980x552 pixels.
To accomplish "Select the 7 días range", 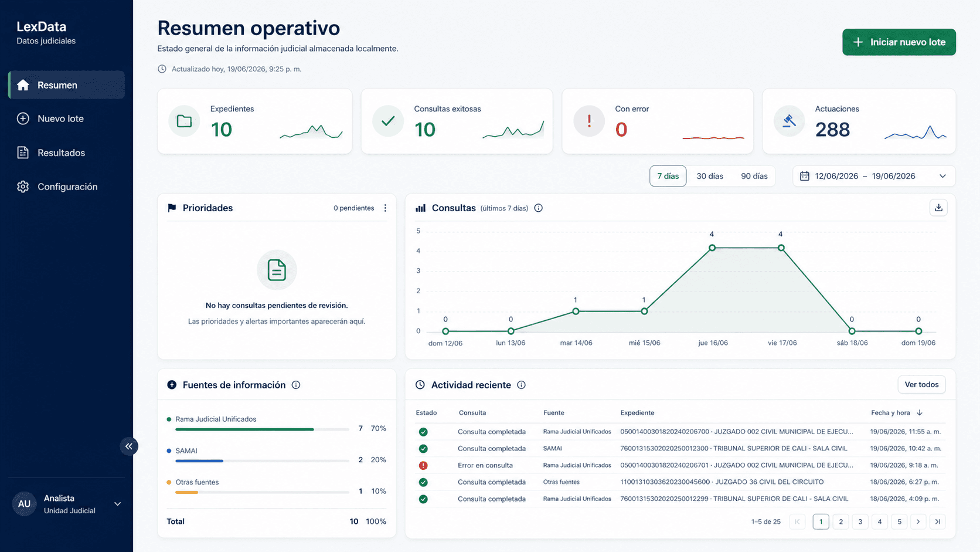I will click(668, 176).
